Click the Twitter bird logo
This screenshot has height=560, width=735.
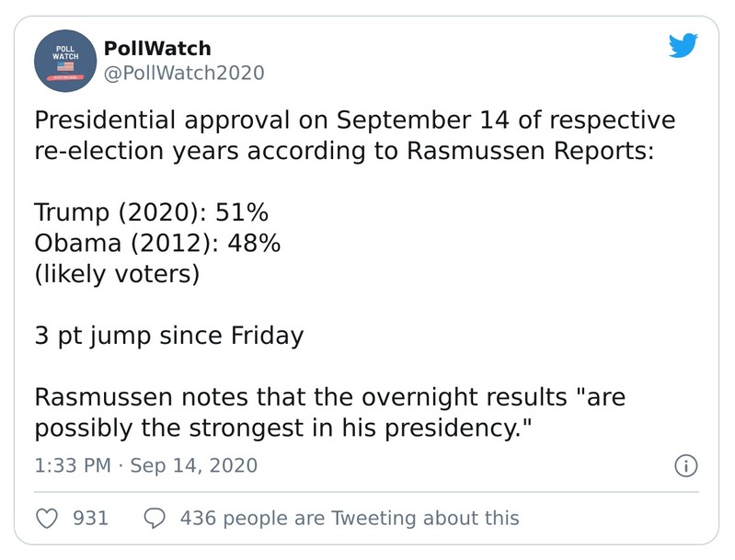click(x=683, y=46)
